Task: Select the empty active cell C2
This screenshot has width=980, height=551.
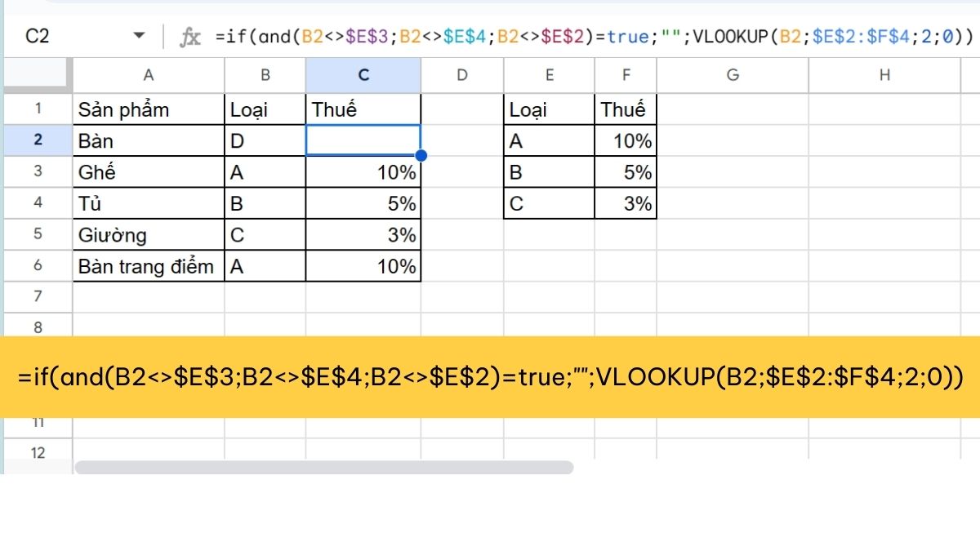Action: point(363,140)
